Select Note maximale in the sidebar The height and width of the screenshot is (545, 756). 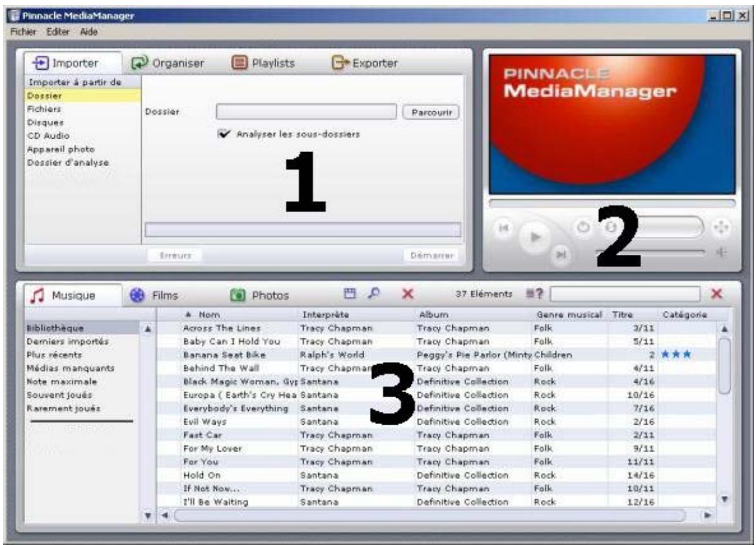pyautogui.click(x=82, y=381)
